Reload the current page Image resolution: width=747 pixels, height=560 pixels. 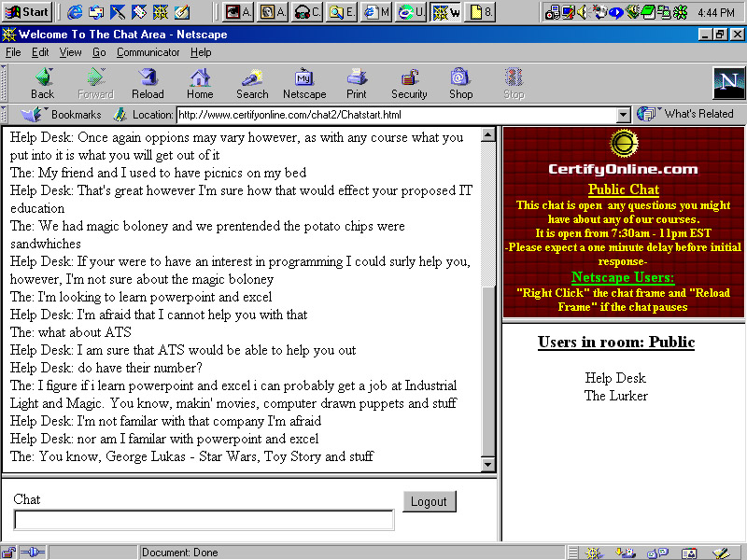pyautogui.click(x=148, y=83)
